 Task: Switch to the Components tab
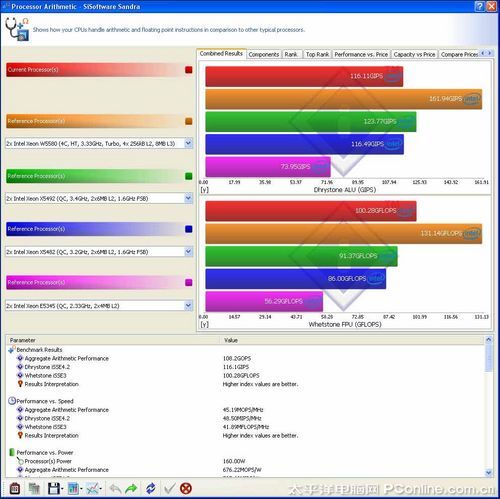pos(264,54)
